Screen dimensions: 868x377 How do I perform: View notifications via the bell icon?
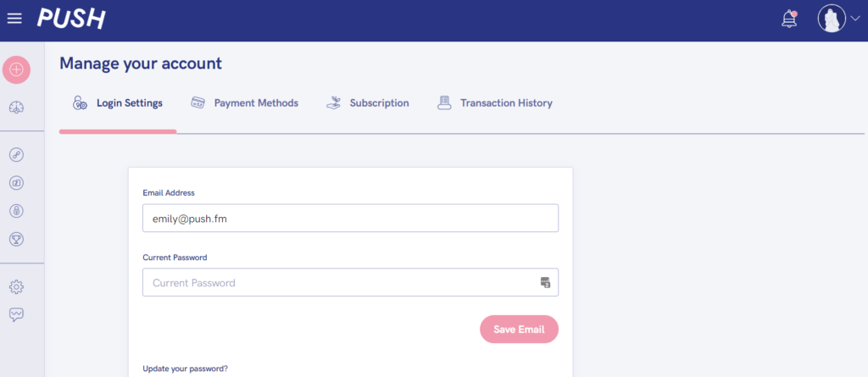[789, 19]
